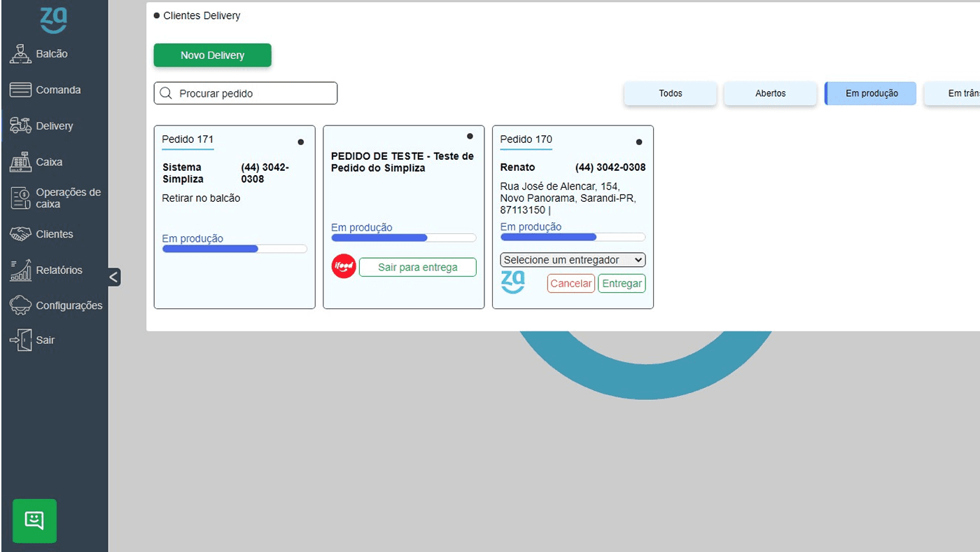Click the Sair exit door icon

21,340
